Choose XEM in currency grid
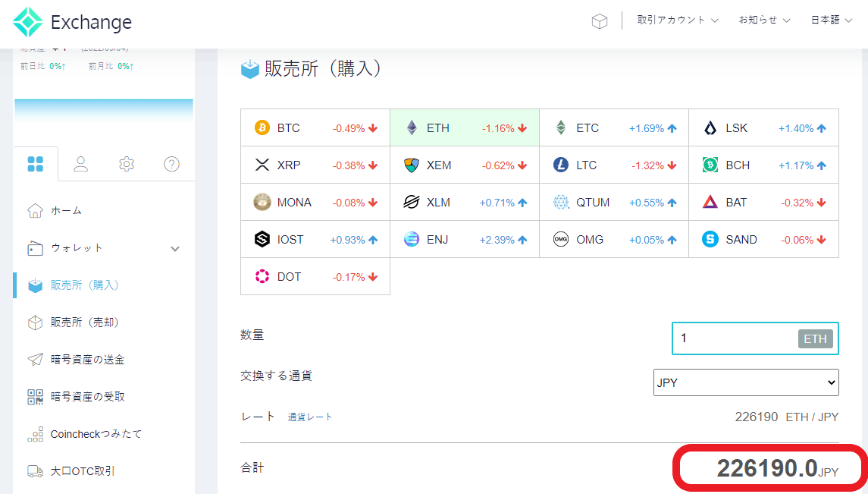868x494 pixels. (465, 165)
